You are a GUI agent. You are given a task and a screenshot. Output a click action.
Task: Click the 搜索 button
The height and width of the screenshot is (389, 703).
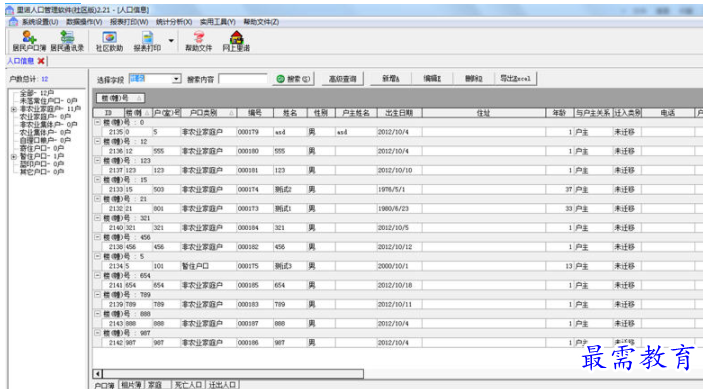pyautogui.click(x=293, y=78)
